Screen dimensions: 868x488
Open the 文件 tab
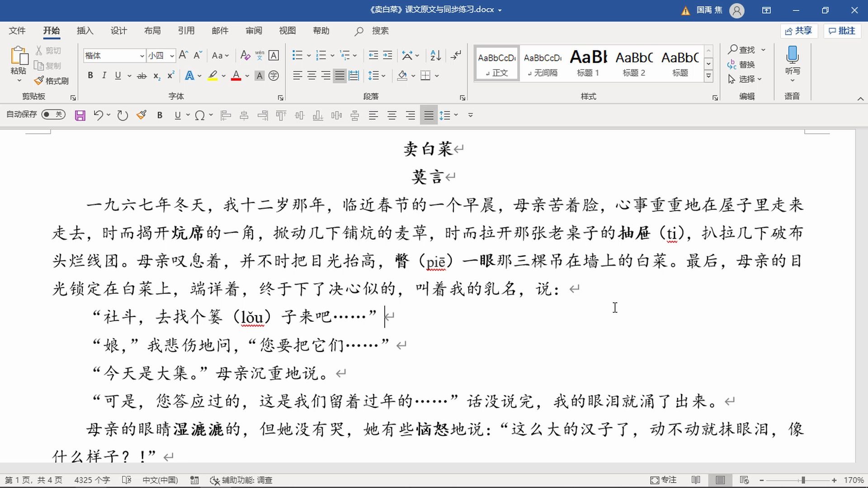click(x=17, y=31)
